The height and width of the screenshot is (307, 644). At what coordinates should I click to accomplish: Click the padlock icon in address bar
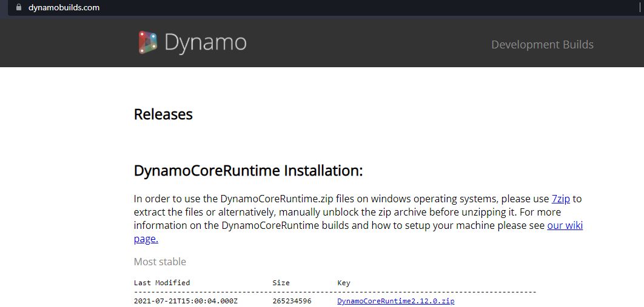(18, 7)
